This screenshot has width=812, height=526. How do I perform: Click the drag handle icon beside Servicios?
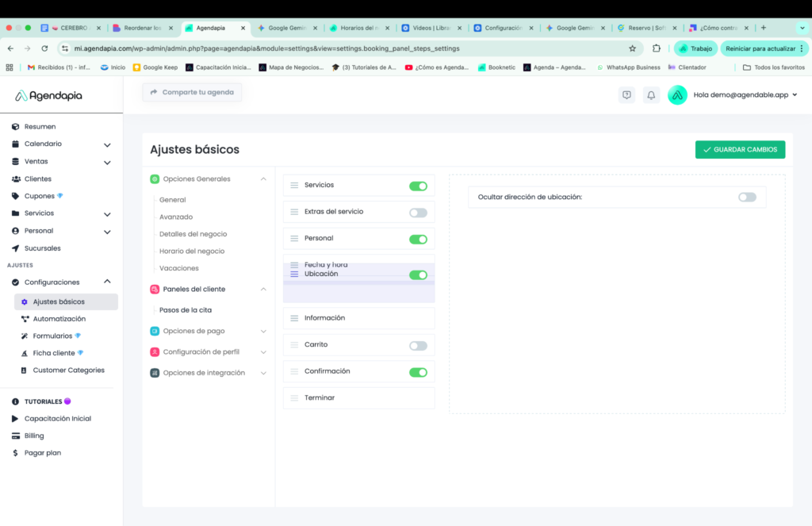click(x=294, y=186)
